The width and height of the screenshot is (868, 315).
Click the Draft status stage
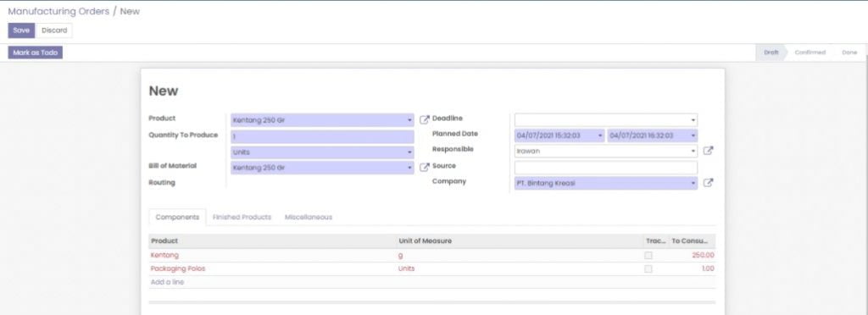(771, 52)
